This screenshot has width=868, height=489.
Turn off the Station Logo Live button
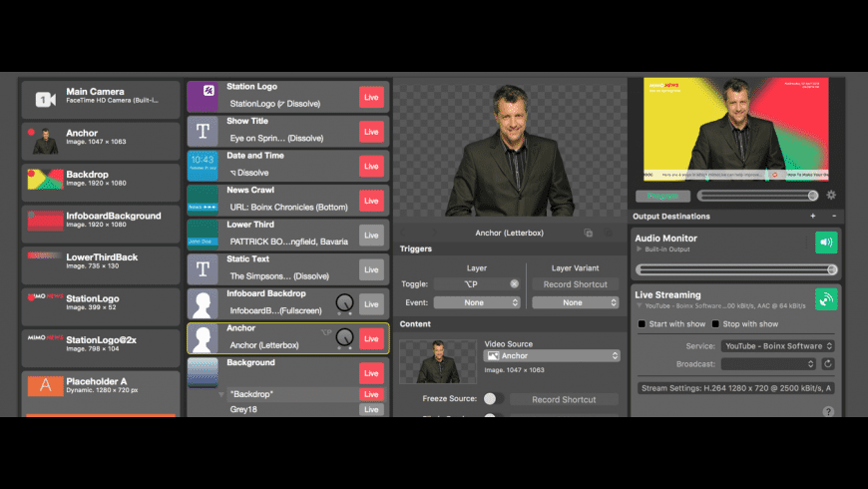(x=371, y=97)
